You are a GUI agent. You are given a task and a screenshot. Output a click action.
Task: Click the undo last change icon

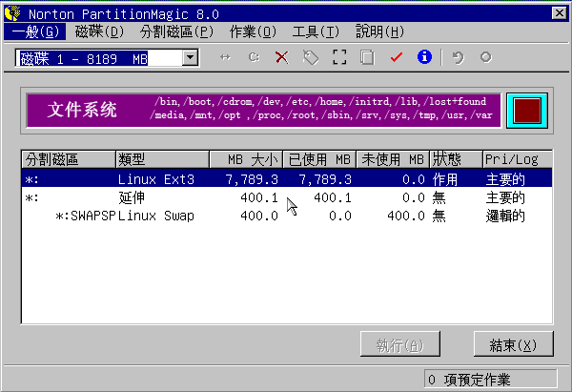(459, 57)
